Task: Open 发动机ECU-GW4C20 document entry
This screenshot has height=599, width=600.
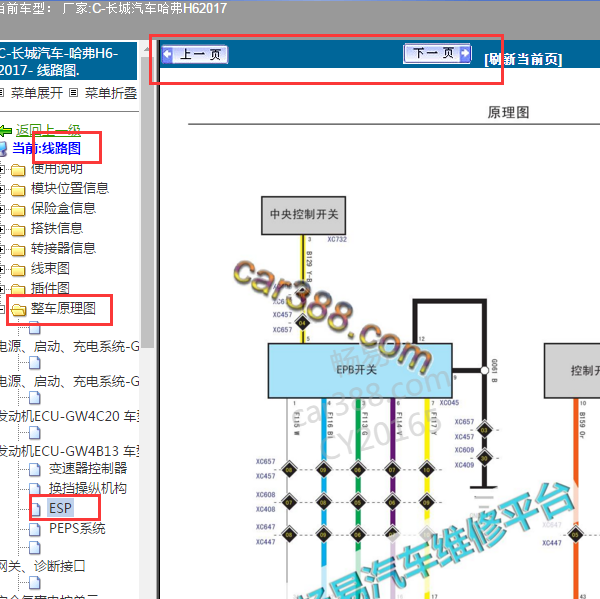Action: coord(69,416)
